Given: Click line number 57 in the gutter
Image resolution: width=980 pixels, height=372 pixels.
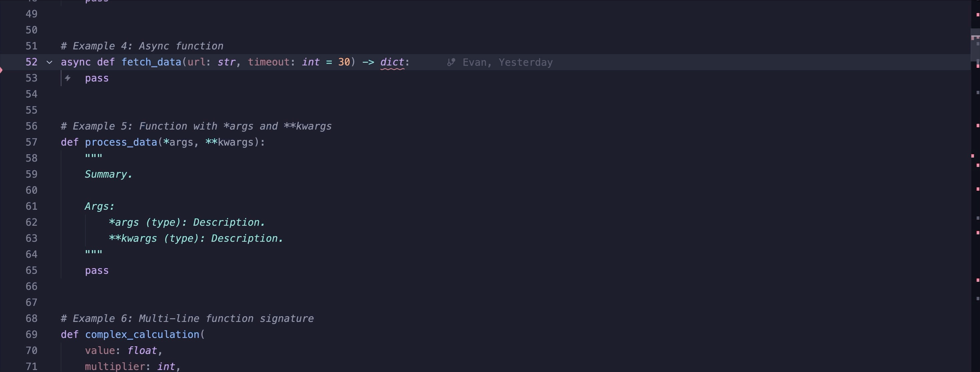Looking at the screenshot, I should (32, 142).
